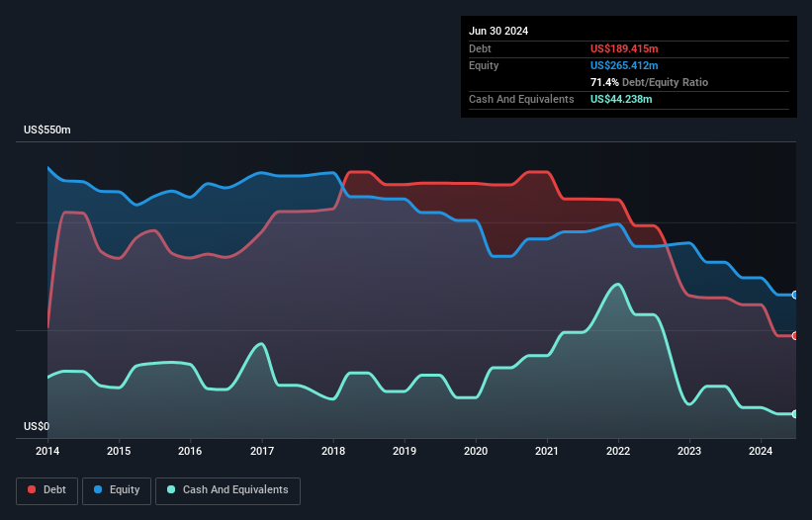812x520 pixels.
Task: Toggle the Debt series in the legend
Action: [46, 490]
